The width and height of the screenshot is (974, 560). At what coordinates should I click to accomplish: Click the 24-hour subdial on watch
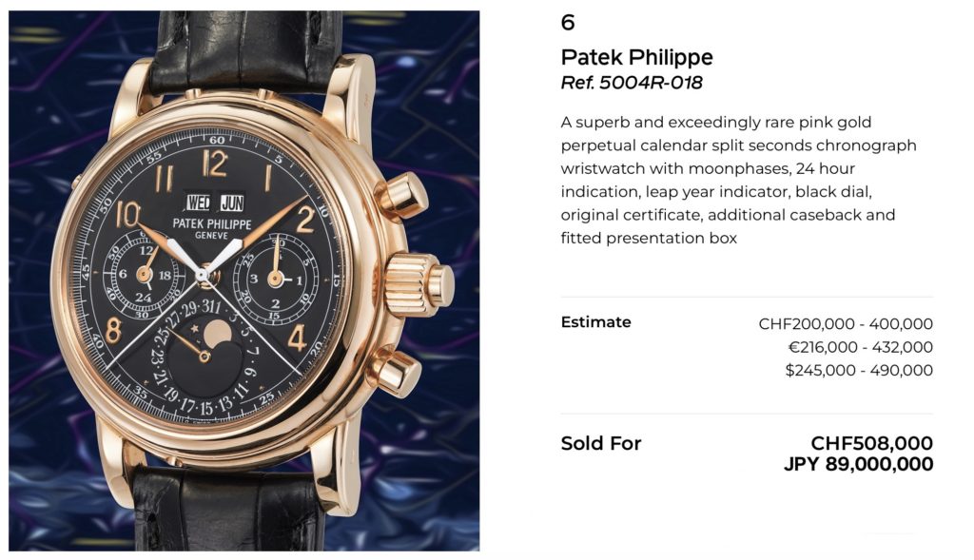click(145, 275)
